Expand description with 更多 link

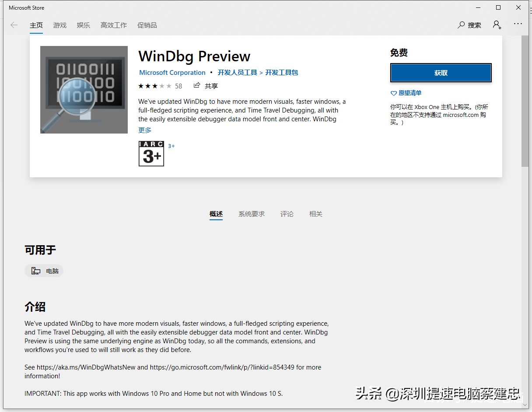point(144,130)
